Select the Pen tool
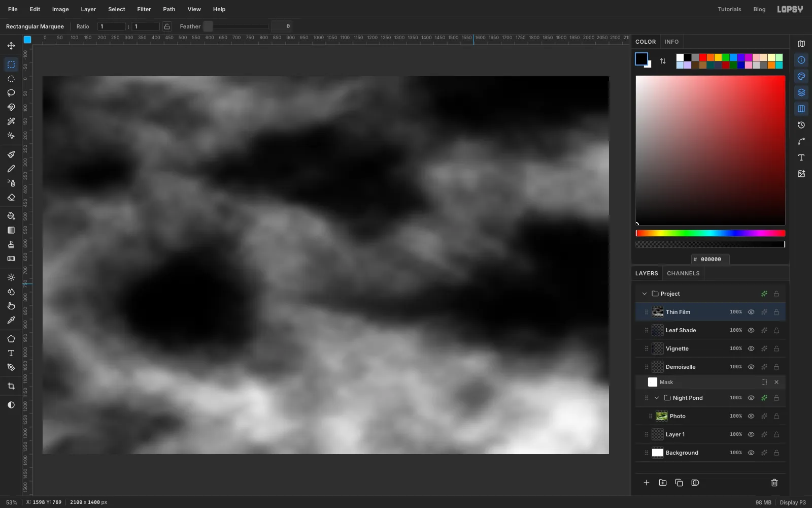 [x=11, y=367]
